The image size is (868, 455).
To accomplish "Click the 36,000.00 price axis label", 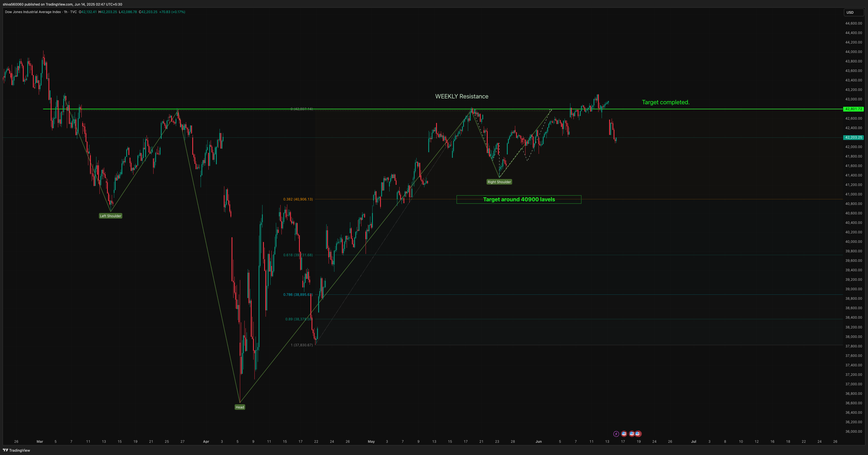I will (x=854, y=431).
